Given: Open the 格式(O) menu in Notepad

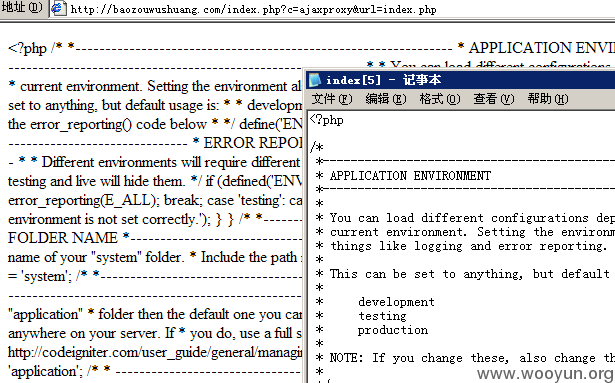Looking at the screenshot, I should [440, 99].
